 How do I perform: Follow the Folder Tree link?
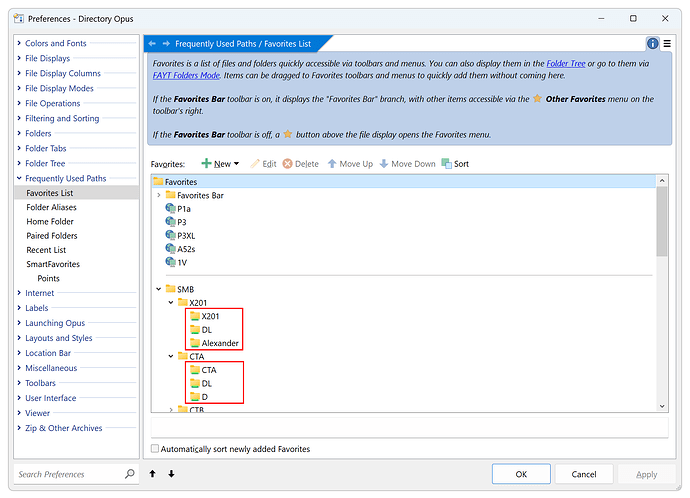(565, 63)
